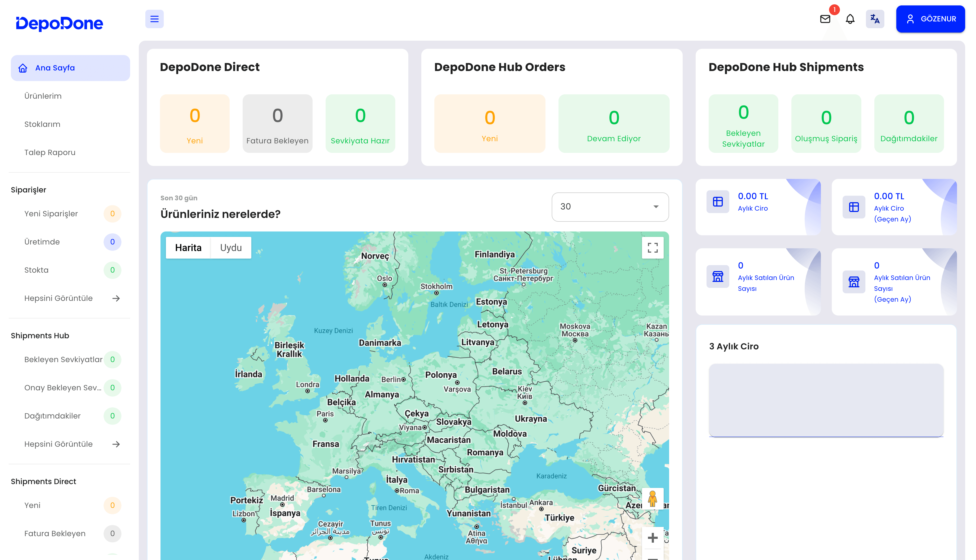Click the Yeni Siparişler orange 0 badge
Screen dimensions: 976x560
click(x=112, y=214)
